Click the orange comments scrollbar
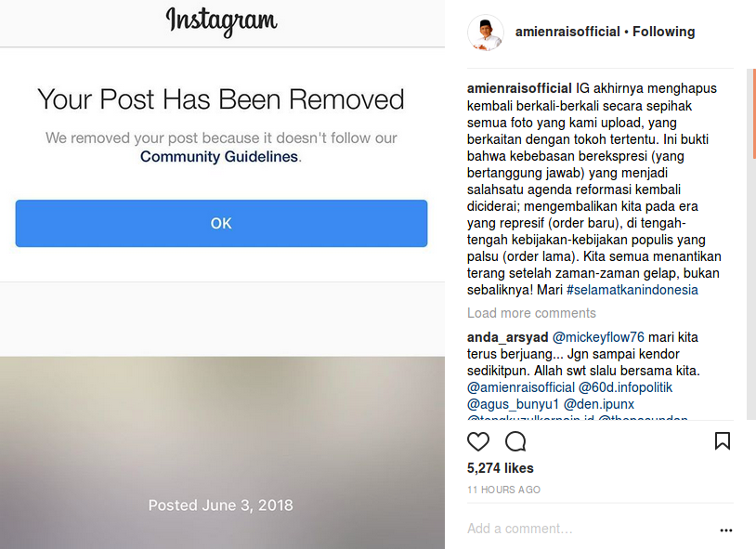 pos(753,114)
